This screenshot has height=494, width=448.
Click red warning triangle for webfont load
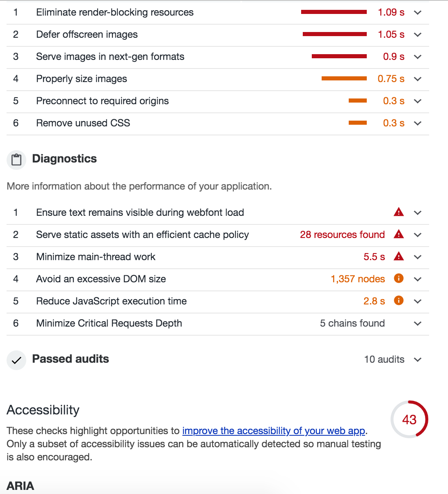click(398, 212)
